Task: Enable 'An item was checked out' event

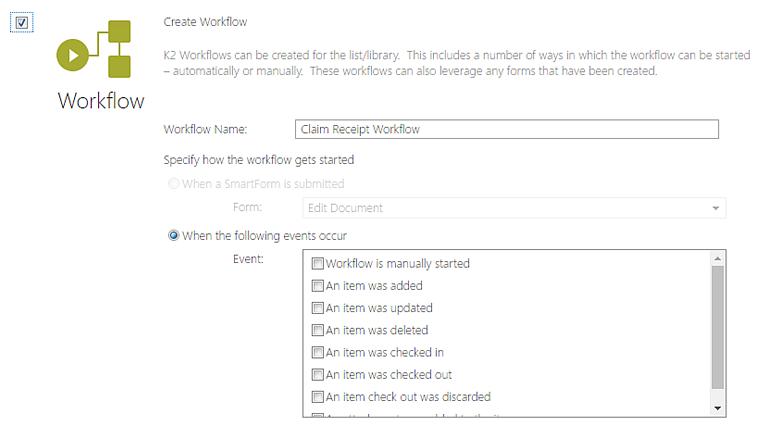Action: [318, 375]
